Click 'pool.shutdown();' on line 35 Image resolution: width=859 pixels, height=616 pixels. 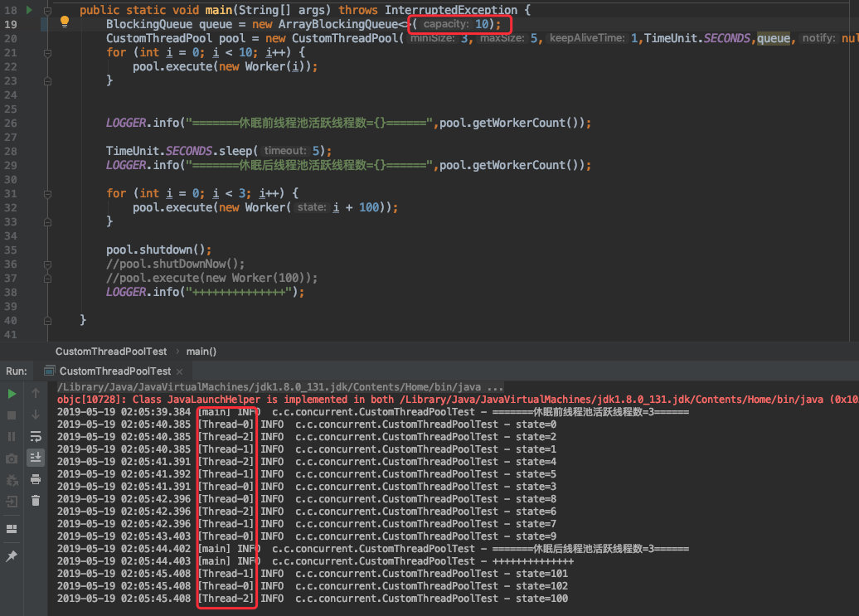coord(159,250)
